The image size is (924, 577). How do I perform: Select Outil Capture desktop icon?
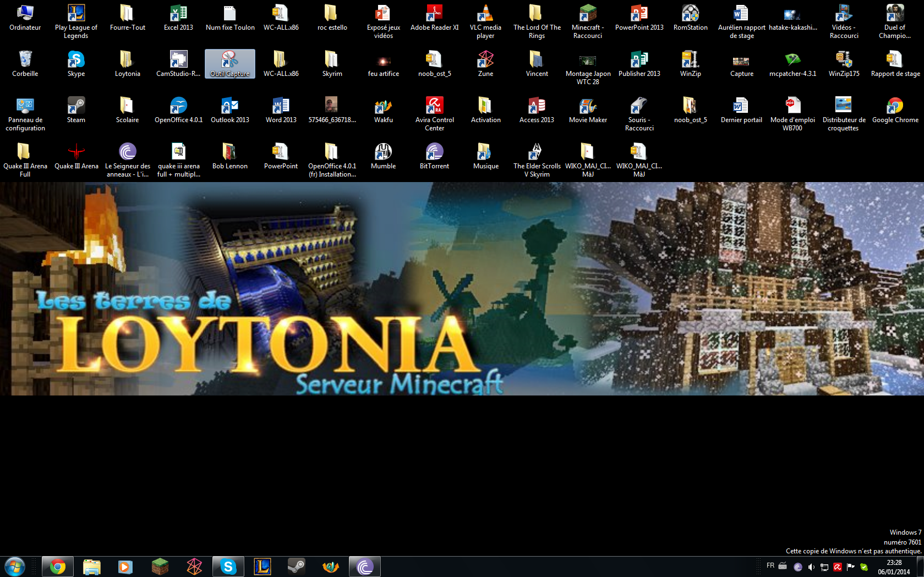point(229,64)
